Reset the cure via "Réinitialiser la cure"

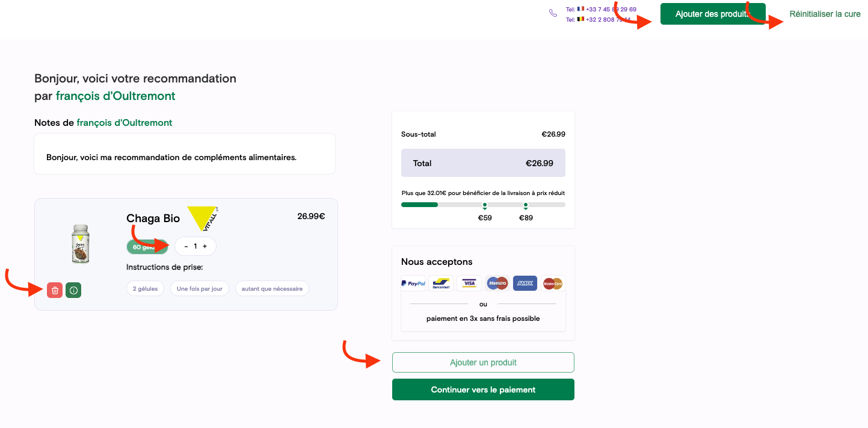825,14
